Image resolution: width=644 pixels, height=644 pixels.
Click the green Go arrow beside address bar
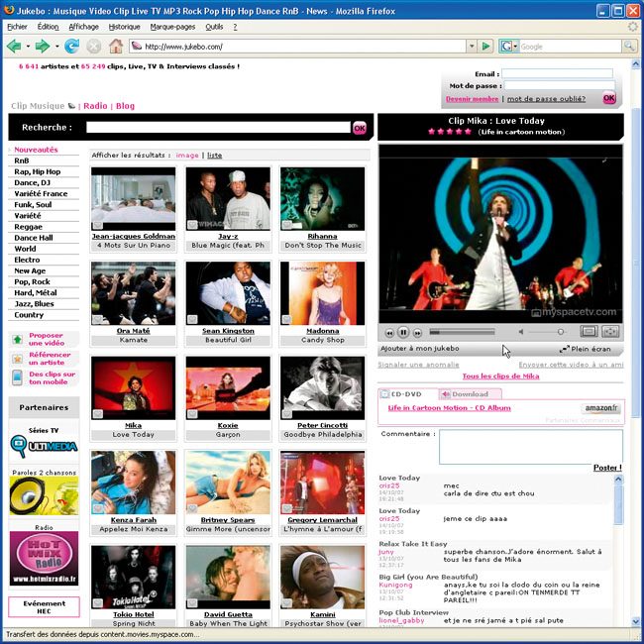pyautogui.click(x=485, y=46)
